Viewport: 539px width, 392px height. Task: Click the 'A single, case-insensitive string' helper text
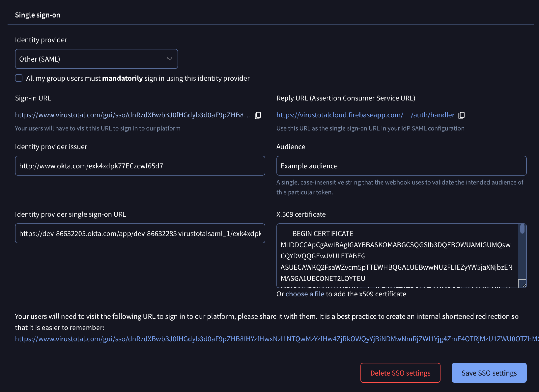pos(400,187)
